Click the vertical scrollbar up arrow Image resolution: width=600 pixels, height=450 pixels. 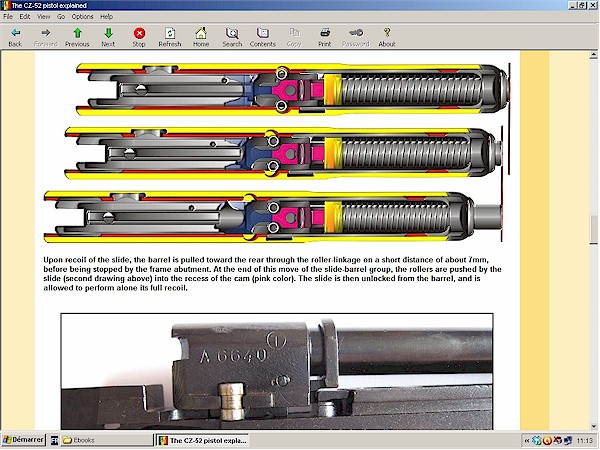point(593,55)
